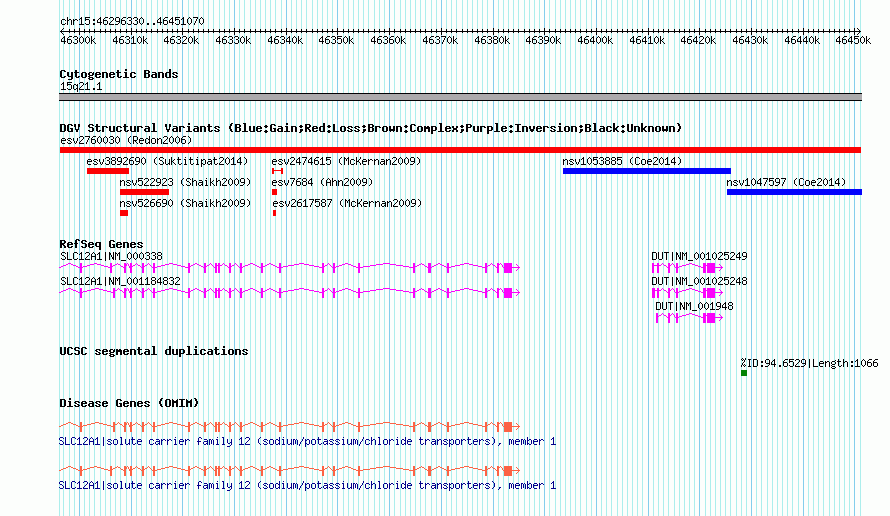Click RefSeq Genes track title
Viewport: 890px width, 516px height.
(x=102, y=244)
